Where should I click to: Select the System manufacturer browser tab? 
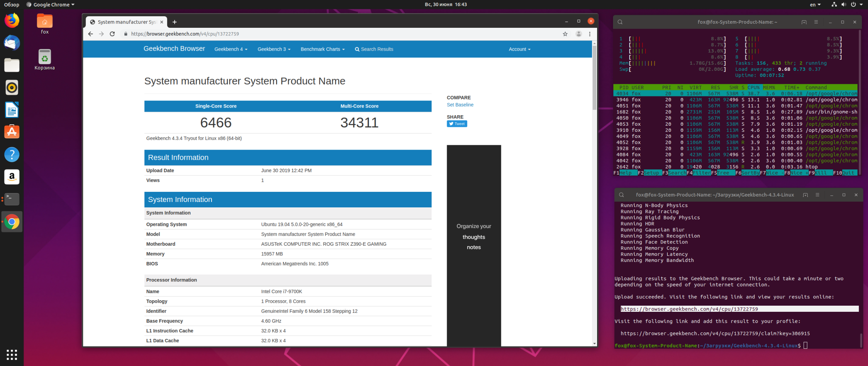coord(124,22)
